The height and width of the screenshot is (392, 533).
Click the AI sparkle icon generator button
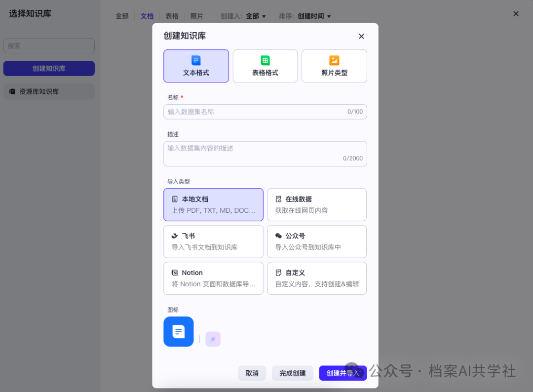(213, 339)
